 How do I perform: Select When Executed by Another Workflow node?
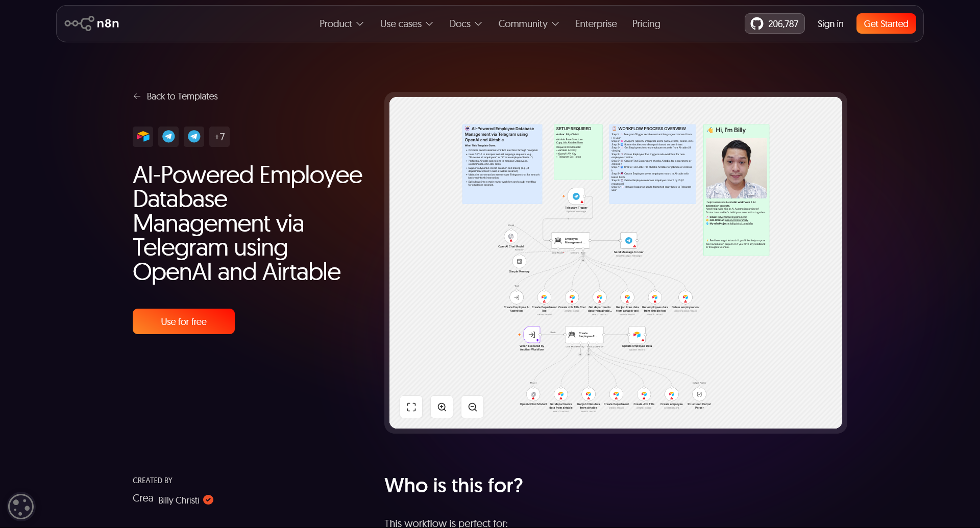(x=532, y=335)
